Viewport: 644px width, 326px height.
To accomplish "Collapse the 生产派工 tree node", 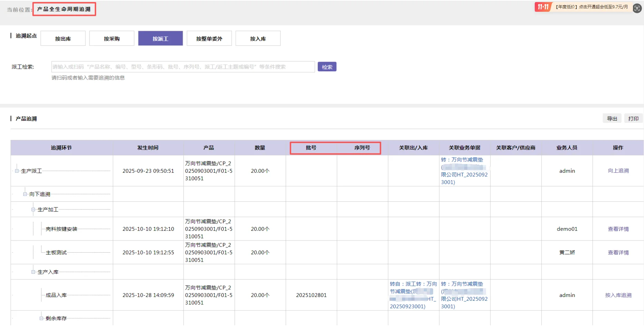I will 16,171.
